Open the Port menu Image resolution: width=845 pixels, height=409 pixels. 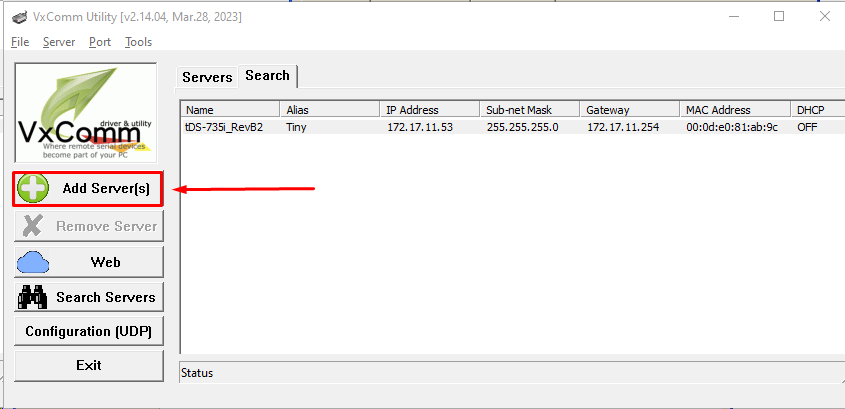(100, 42)
